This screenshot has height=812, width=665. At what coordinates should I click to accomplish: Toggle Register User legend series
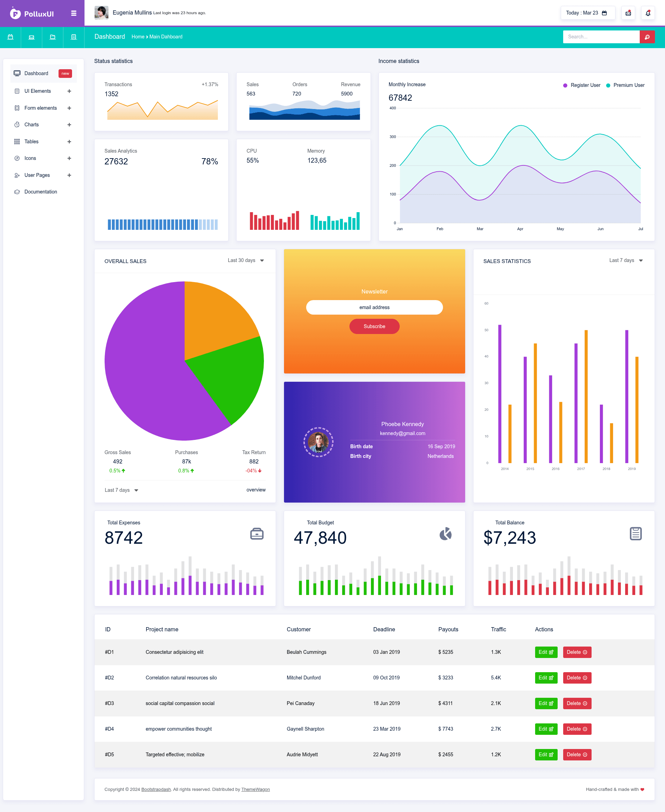coord(582,85)
